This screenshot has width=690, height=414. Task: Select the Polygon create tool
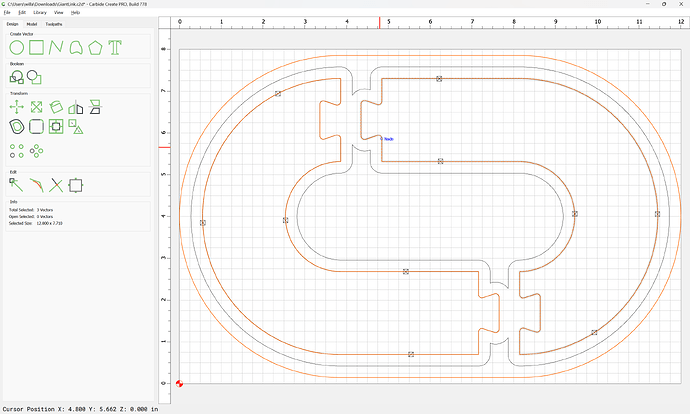coord(95,48)
